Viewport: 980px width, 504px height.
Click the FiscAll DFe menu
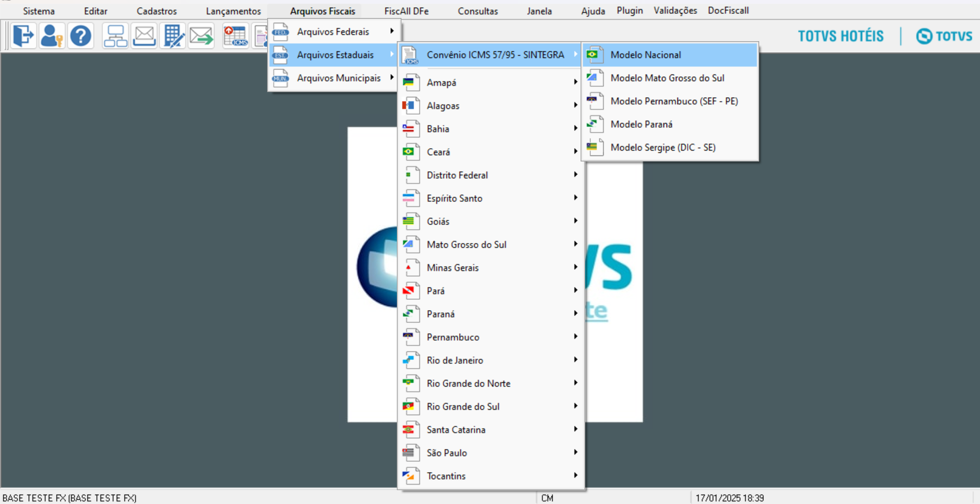point(406,10)
